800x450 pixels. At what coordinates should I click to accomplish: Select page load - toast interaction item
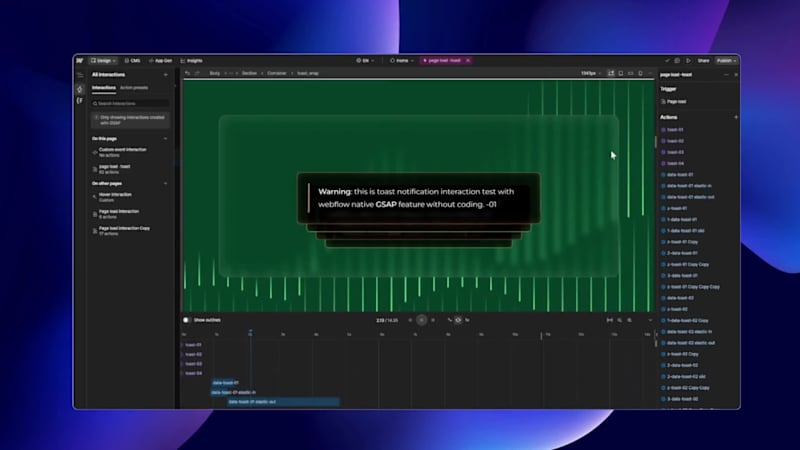pyautogui.click(x=130, y=169)
